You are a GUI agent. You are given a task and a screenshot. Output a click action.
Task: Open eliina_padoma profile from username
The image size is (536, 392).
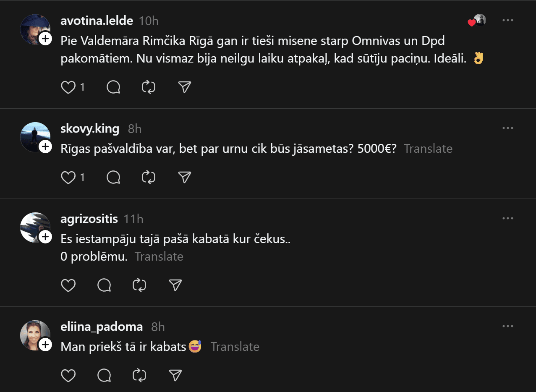[102, 327]
